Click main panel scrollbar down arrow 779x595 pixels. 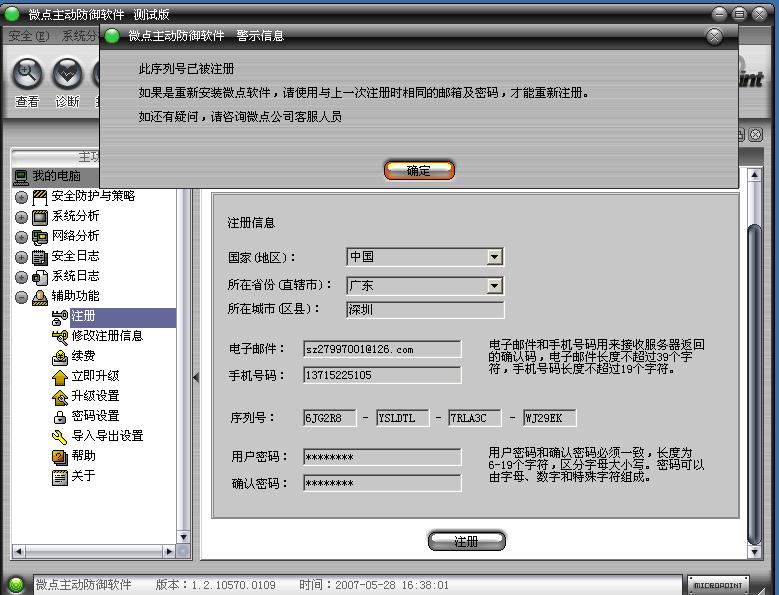tap(754, 552)
